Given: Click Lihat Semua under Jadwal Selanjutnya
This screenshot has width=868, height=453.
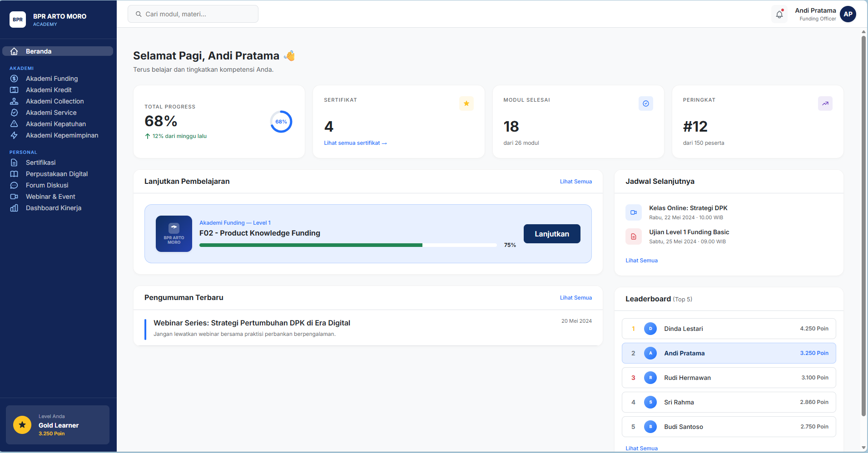Looking at the screenshot, I should [x=641, y=261].
